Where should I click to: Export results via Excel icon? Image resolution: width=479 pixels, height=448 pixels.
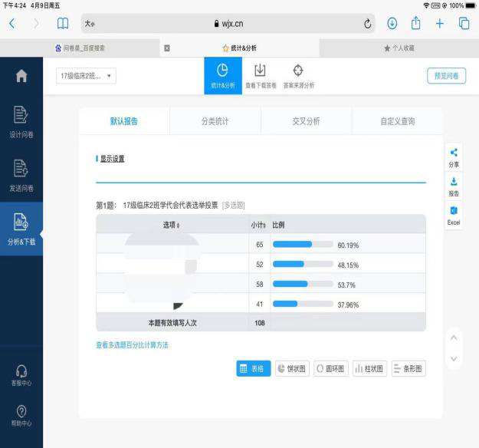pyautogui.click(x=454, y=215)
